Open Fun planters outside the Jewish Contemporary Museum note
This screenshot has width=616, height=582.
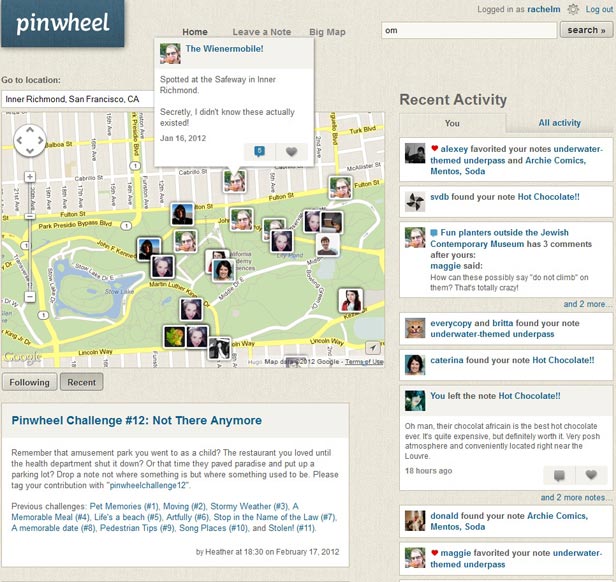pyautogui.click(x=499, y=238)
